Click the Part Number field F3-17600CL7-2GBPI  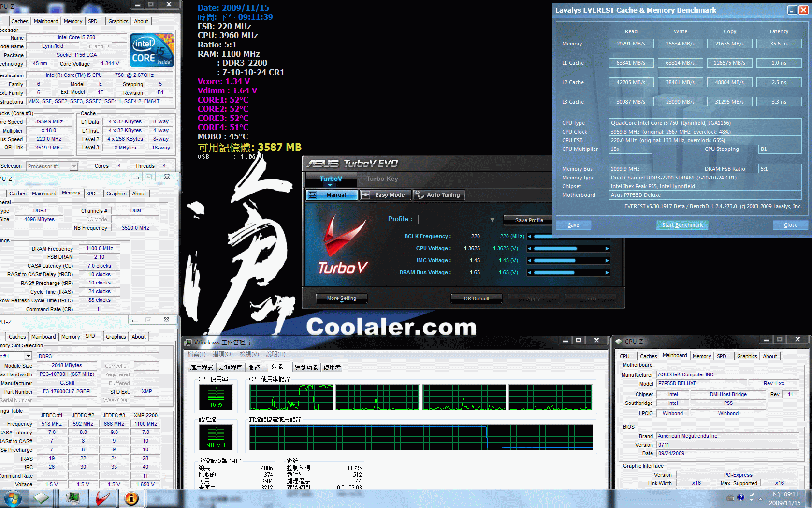(67, 392)
